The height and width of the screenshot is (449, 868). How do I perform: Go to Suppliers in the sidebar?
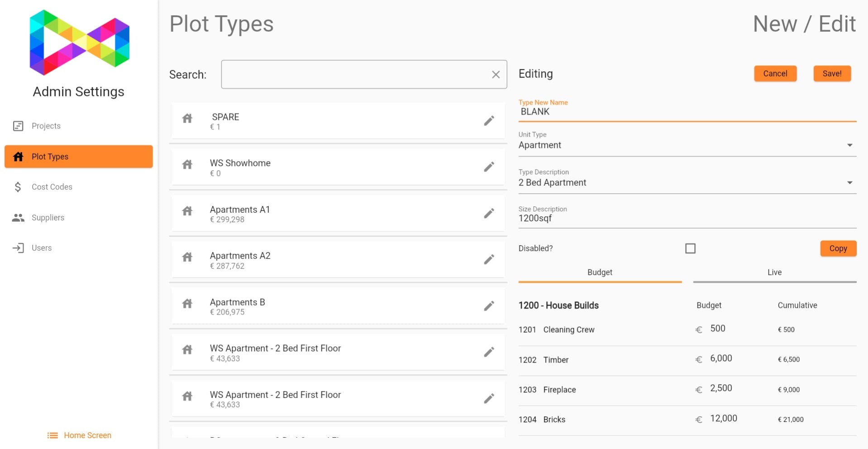point(48,218)
